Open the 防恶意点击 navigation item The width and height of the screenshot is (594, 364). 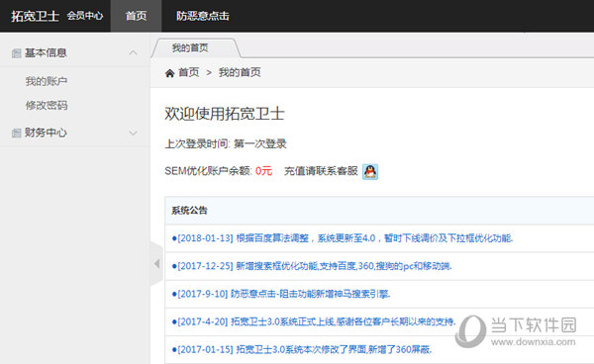[x=203, y=16]
